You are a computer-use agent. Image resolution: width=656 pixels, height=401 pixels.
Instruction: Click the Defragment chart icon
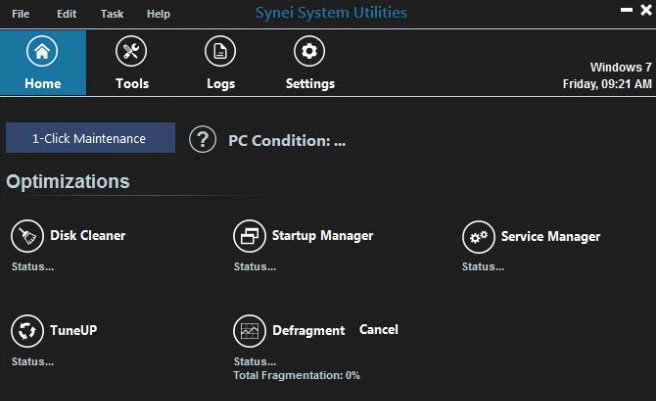(249, 331)
